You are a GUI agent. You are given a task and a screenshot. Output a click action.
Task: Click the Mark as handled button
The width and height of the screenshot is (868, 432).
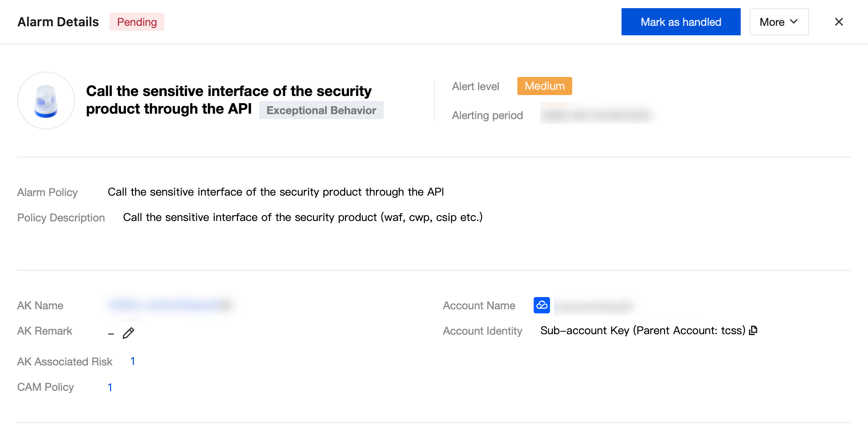pos(680,22)
